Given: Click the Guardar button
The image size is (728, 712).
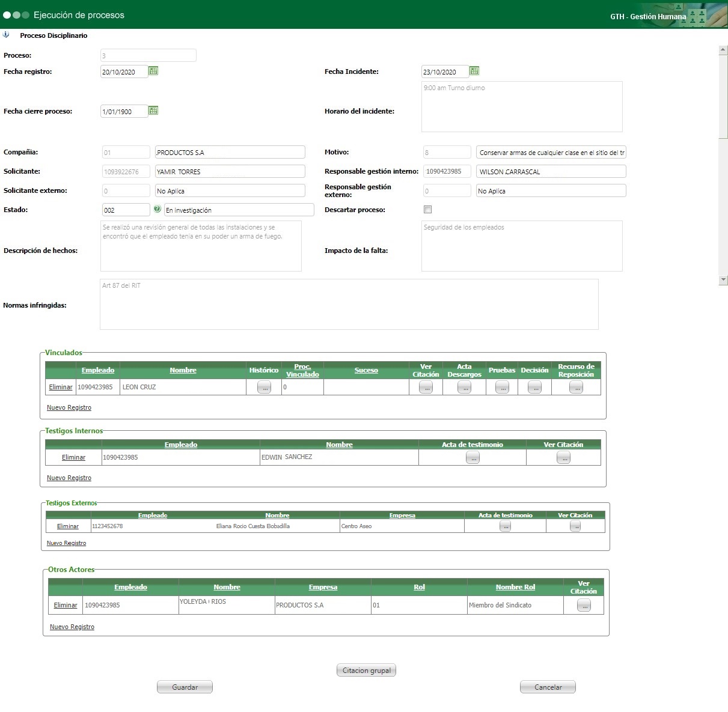Looking at the screenshot, I should 185,687.
